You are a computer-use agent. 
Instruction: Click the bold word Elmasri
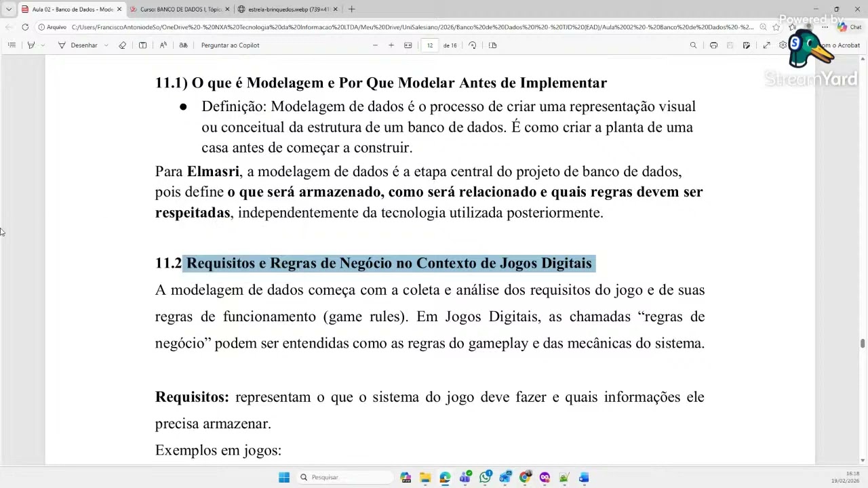[213, 171]
